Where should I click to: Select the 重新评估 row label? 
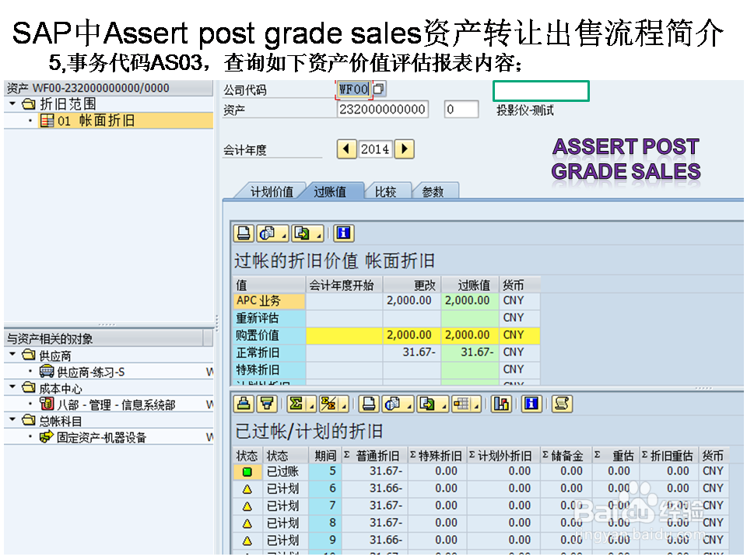(269, 317)
